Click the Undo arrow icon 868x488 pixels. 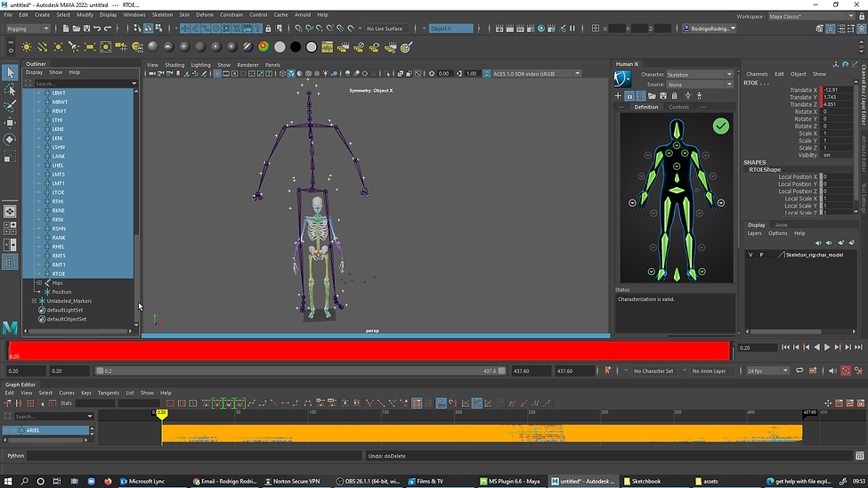pos(97,28)
